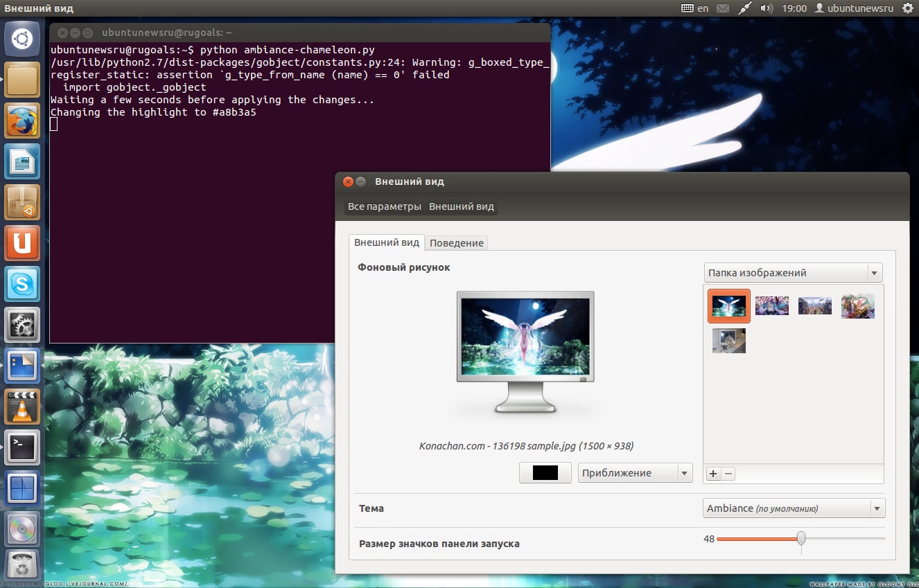
Task: Open the network connection indicator
Action: (745, 8)
